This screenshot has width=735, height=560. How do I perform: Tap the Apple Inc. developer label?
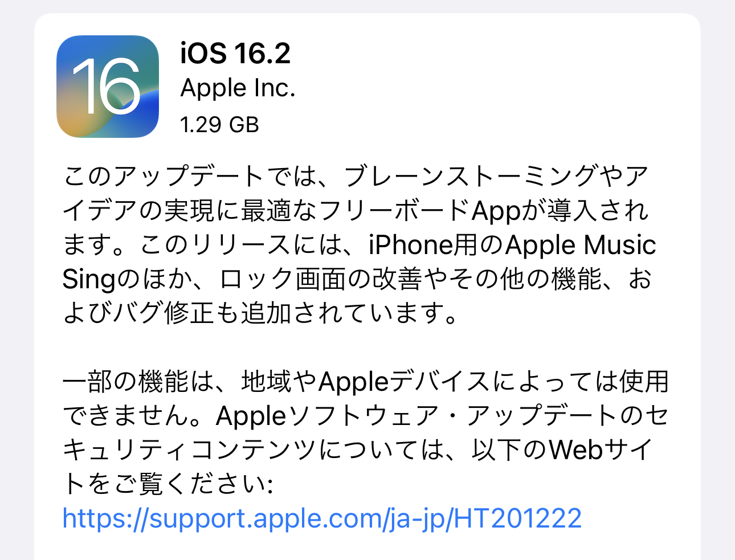(x=238, y=89)
